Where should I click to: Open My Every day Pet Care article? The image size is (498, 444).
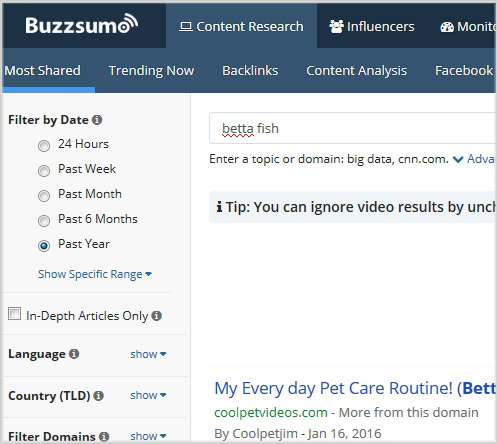tap(355, 388)
